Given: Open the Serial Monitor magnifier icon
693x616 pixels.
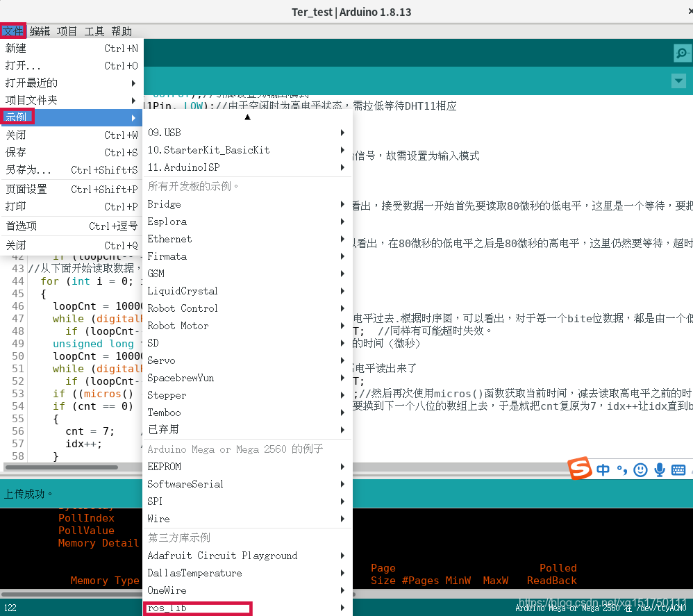Looking at the screenshot, I should [x=682, y=53].
